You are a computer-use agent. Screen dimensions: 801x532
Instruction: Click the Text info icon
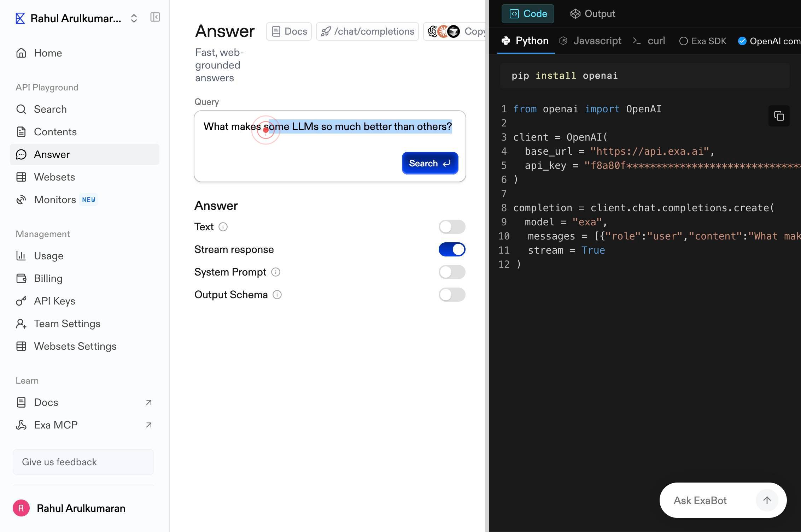[x=223, y=227]
